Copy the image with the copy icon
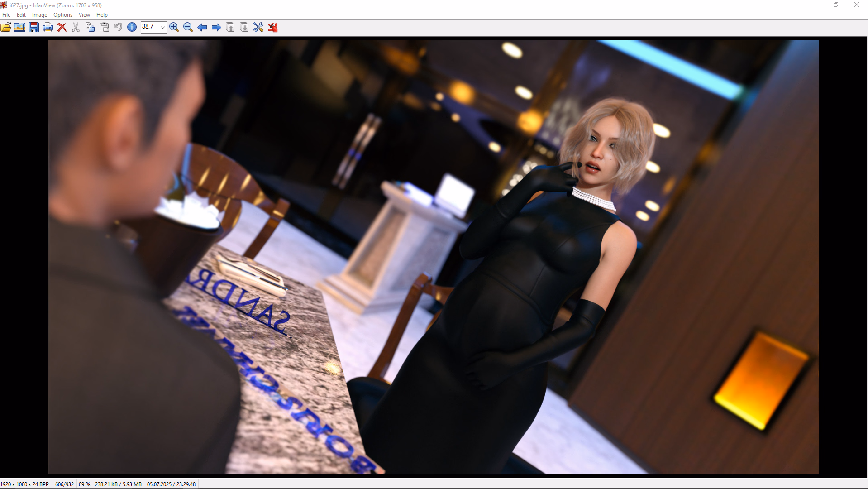868x489 pixels. tap(90, 27)
